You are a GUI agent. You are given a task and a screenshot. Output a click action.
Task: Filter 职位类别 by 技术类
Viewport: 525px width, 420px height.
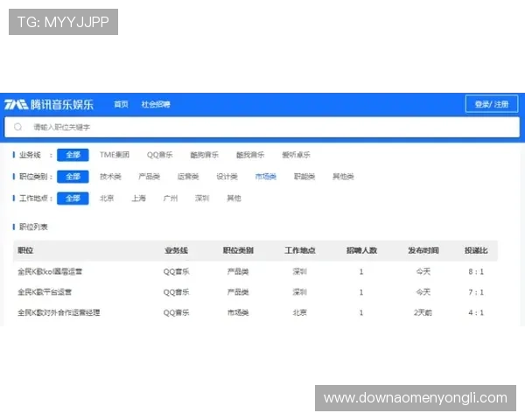tap(110, 177)
